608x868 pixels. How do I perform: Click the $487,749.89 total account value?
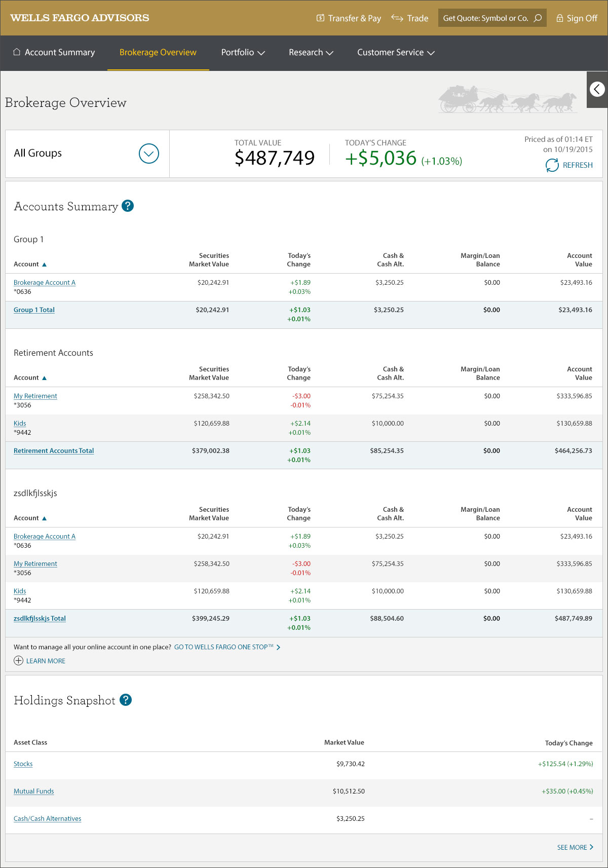573,619
